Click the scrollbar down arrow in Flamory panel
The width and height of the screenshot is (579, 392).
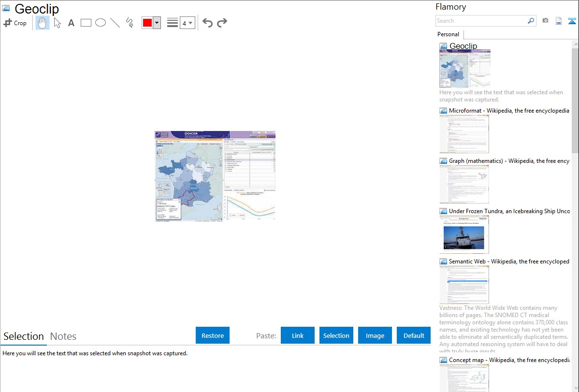coord(575,388)
